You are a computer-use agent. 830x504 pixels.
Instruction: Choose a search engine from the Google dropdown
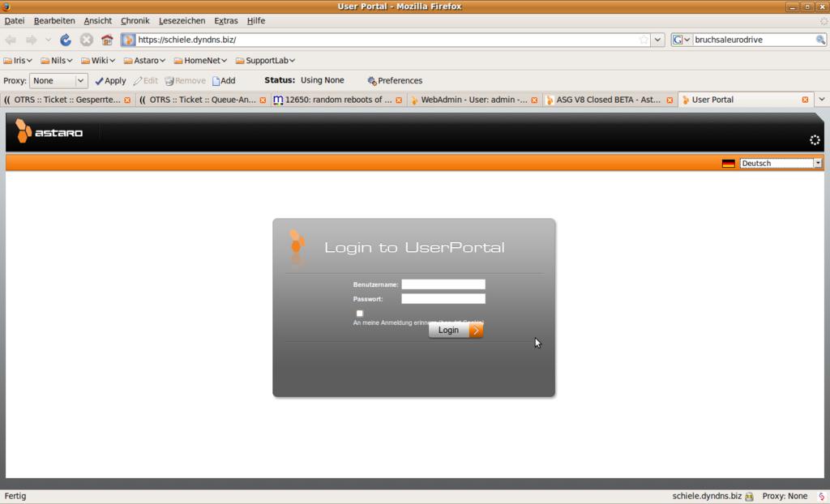(681, 40)
